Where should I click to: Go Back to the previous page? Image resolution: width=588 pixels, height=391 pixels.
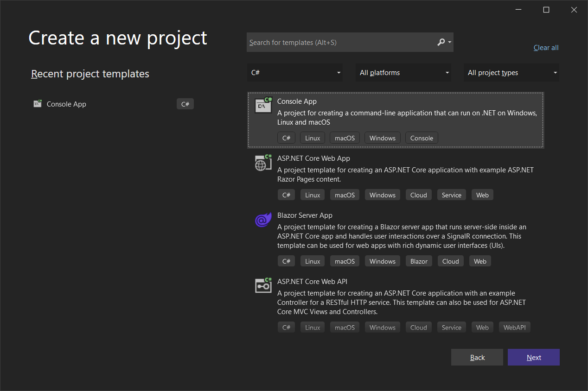pyautogui.click(x=477, y=357)
